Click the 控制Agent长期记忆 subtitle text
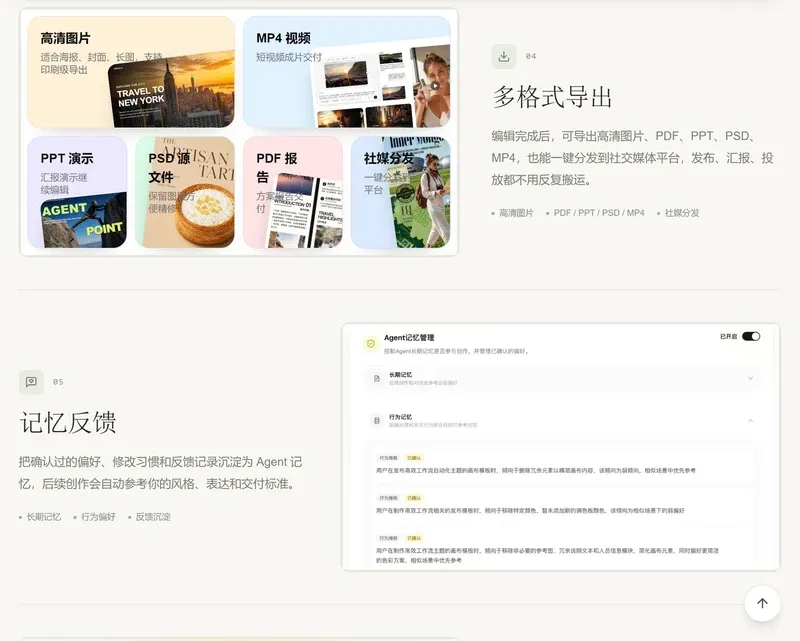The width and height of the screenshot is (800, 641). click(457, 351)
